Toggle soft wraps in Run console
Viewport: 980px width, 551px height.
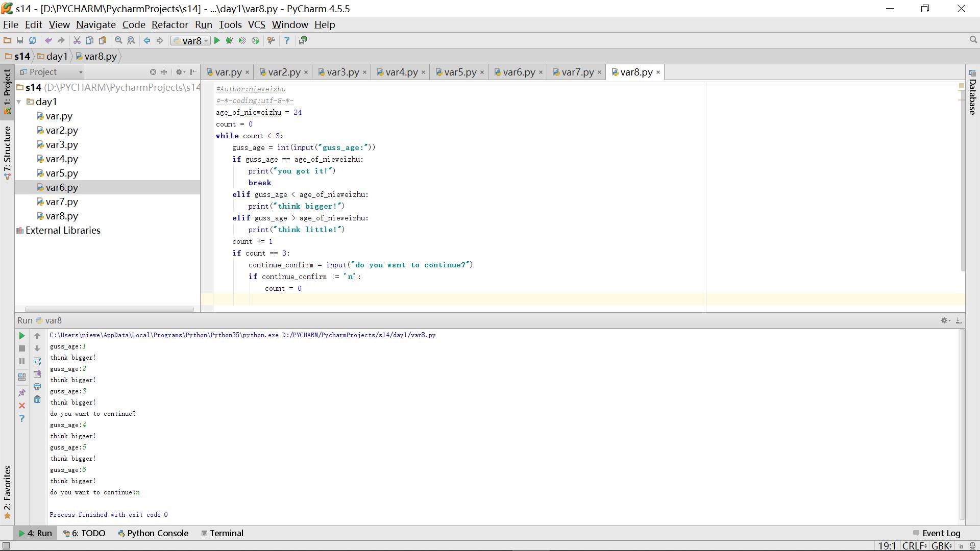click(37, 361)
